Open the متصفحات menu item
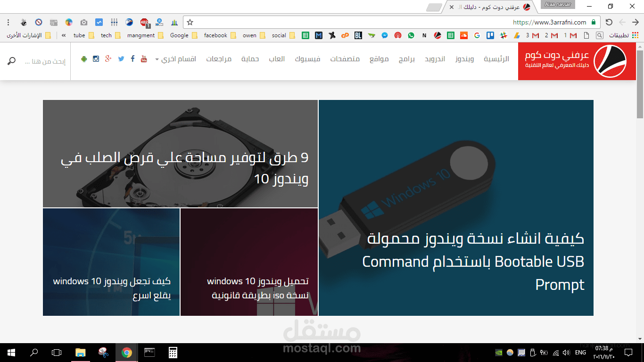This screenshot has height=362, width=644. [345, 59]
